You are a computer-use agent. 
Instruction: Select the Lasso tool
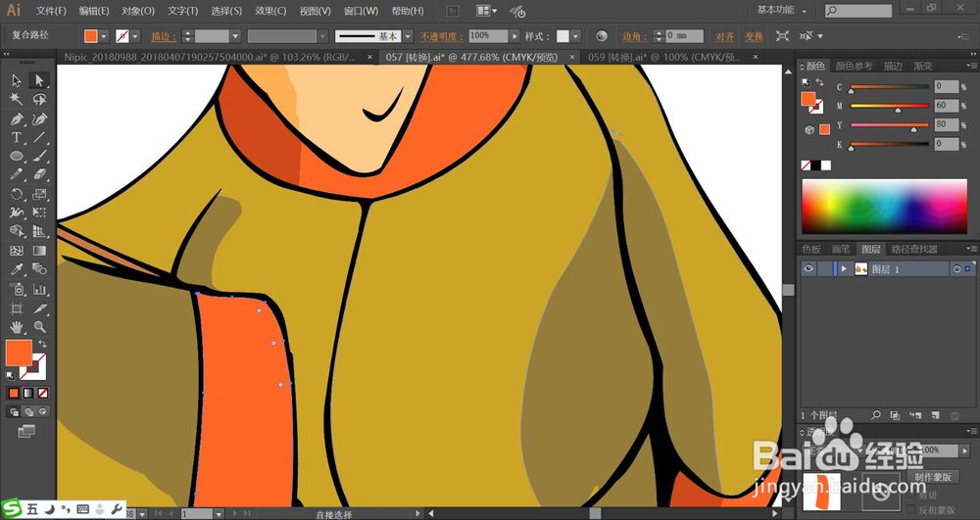click(39, 99)
